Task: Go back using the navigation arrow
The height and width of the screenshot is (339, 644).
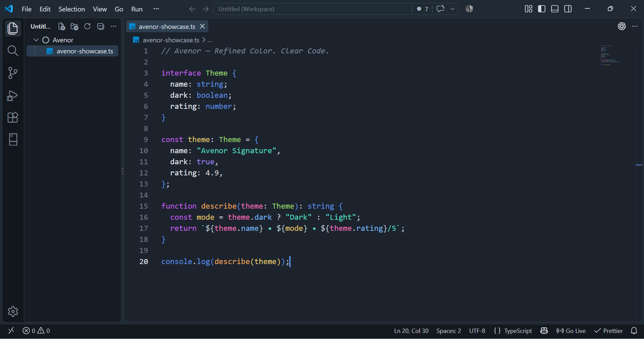Action: [x=192, y=9]
